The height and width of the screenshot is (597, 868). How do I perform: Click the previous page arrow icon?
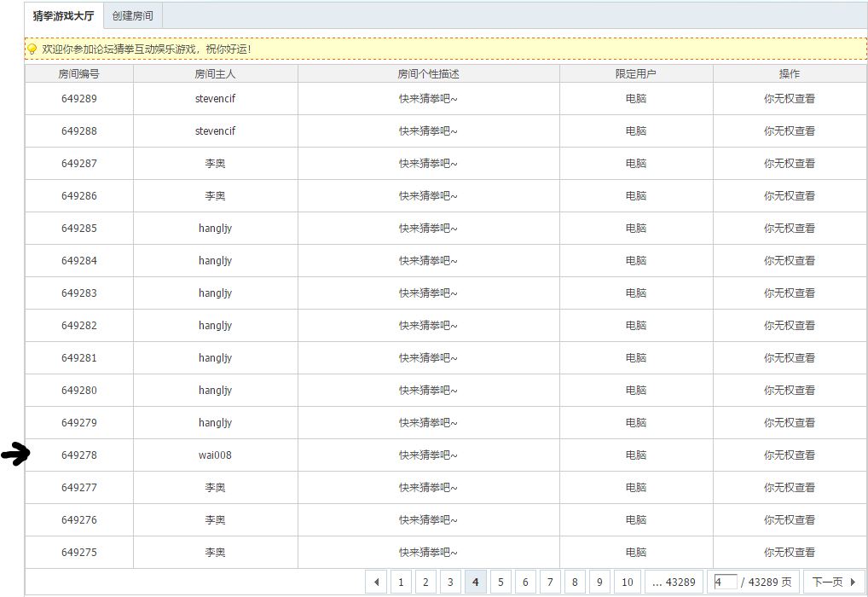tap(377, 583)
